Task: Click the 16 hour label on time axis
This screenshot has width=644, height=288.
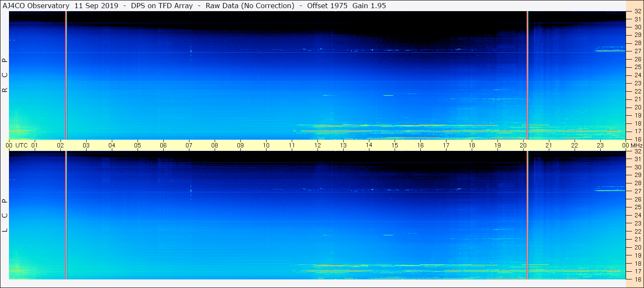Action: (x=420, y=145)
